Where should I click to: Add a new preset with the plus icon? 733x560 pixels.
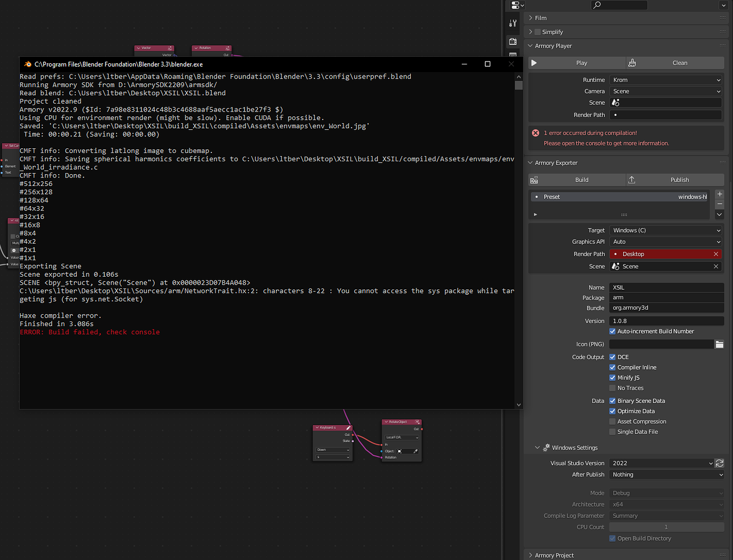tap(720, 194)
